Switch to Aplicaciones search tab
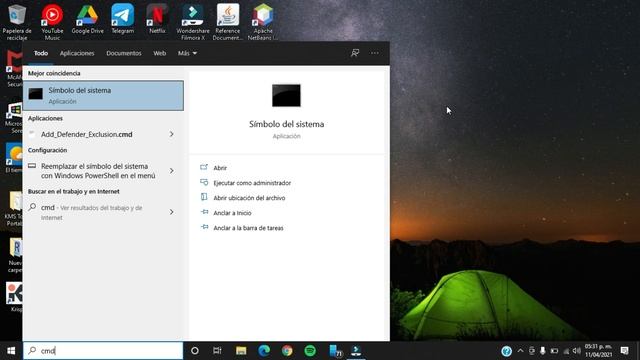640x360 pixels. (x=77, y=53)
